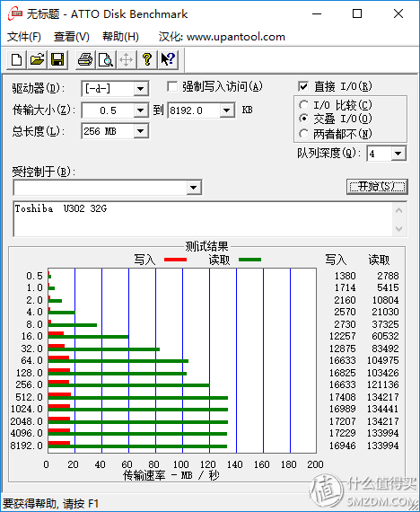Open the 查看(V) menu

click(x=72, y=37)
